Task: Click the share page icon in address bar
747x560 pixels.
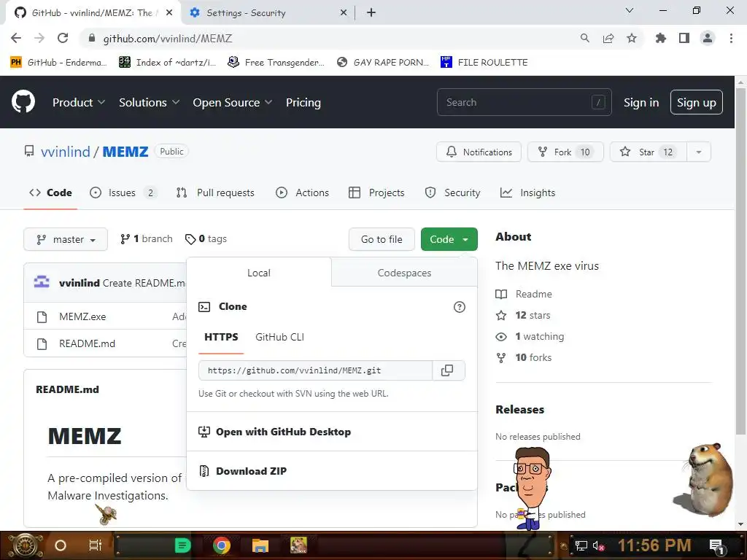Action: (x=608, y=38)
